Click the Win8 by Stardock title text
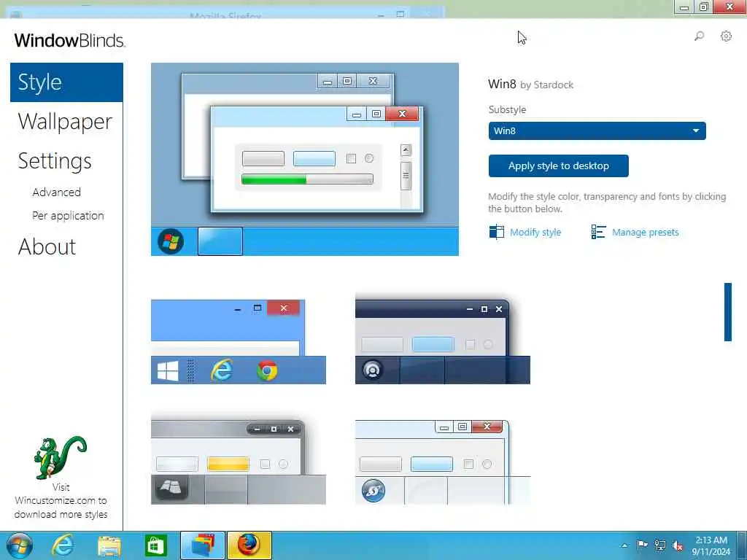Image resolution: width=747 pixels, height=560 pixels. coord(530,85)
